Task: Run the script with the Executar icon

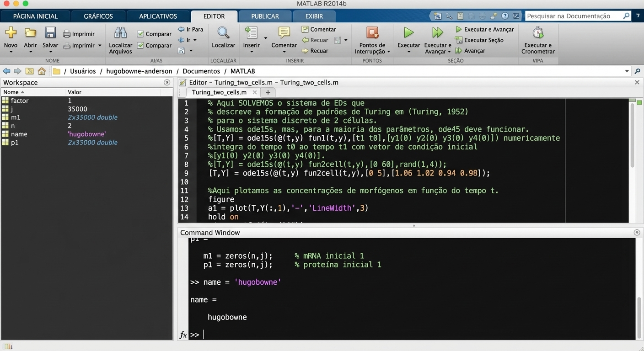Action: 408,33
